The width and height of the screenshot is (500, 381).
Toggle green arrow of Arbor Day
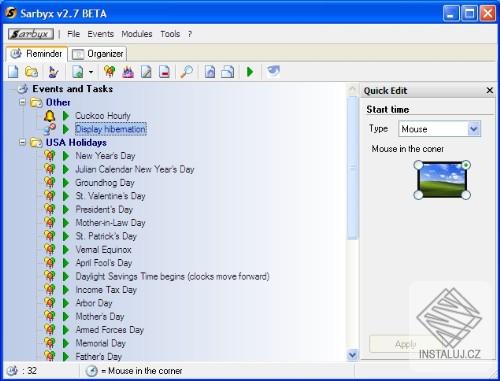(x=66, y=303)
